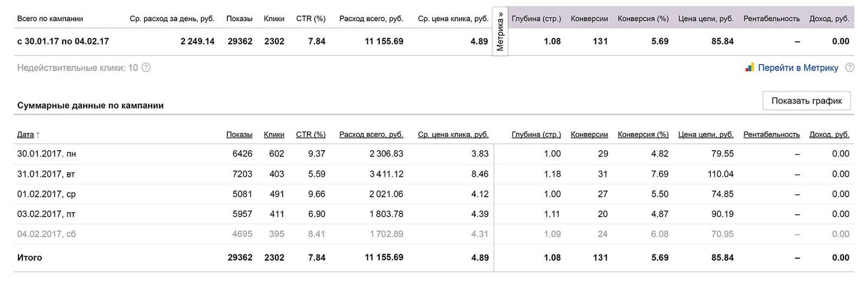Screen dimensions: 868x282
Task: Sort by Доход, руб. table column header
Action: (829, 134)
